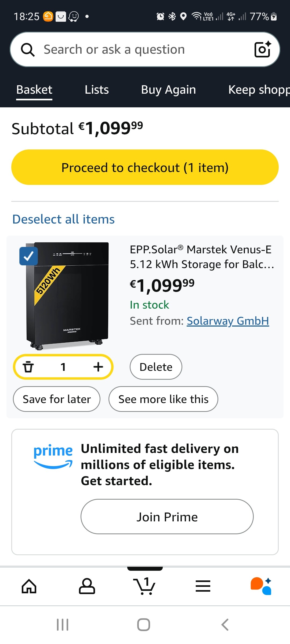290x644 pixels.
Task: Click Deselect all items link
Action: (x=64, y=219)
